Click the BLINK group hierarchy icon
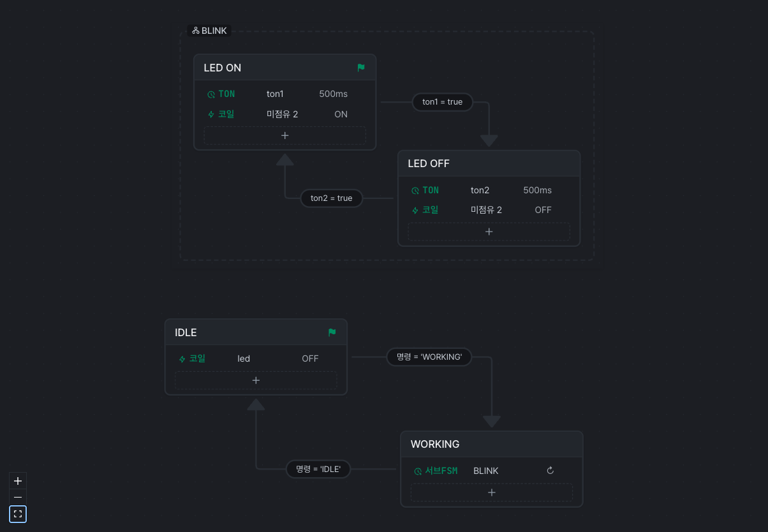 pos(196,31)
